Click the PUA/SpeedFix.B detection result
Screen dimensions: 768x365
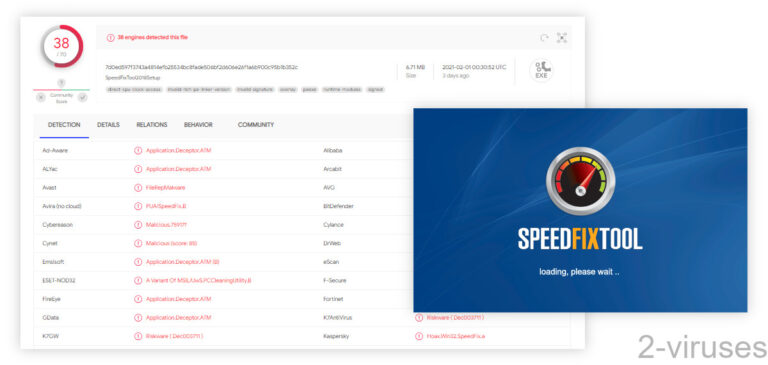[x=166, y=206]
